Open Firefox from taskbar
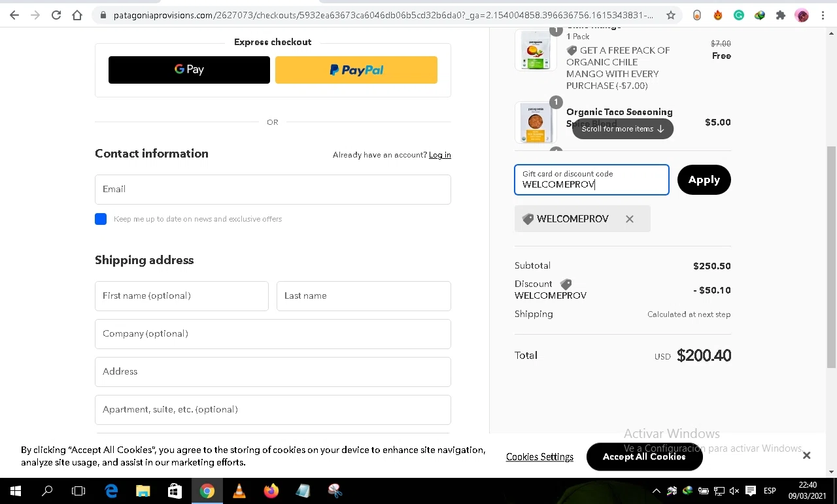This screenshot has height=504, width=837. pos(271,491)
